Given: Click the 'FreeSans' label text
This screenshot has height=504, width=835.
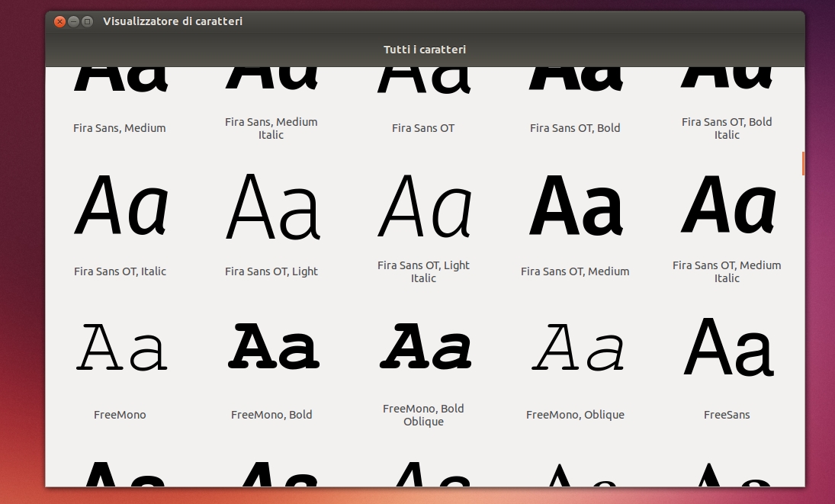Looking at the screenshot, I should pos(727,415).
